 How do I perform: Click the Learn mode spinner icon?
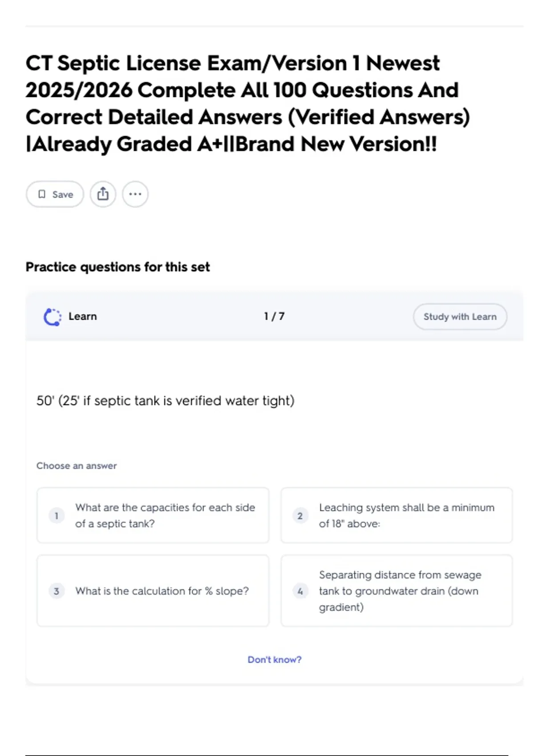pos(52,317)
